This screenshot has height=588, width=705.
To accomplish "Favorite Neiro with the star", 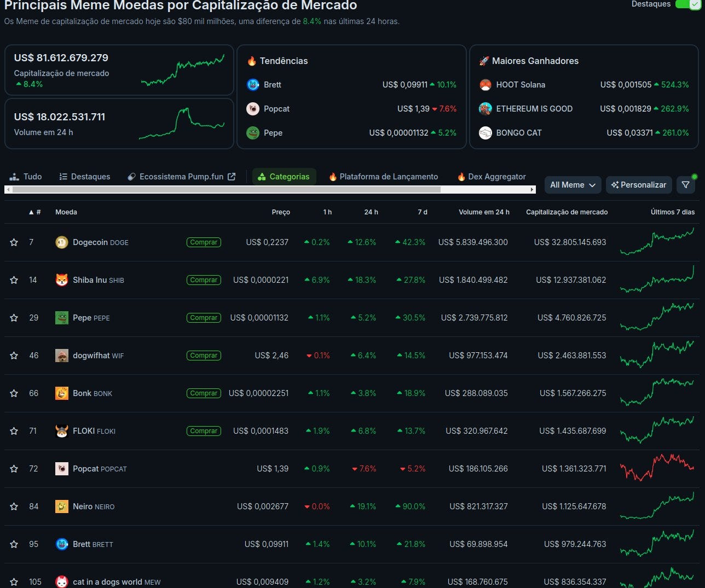I will (x=14, y=507).
